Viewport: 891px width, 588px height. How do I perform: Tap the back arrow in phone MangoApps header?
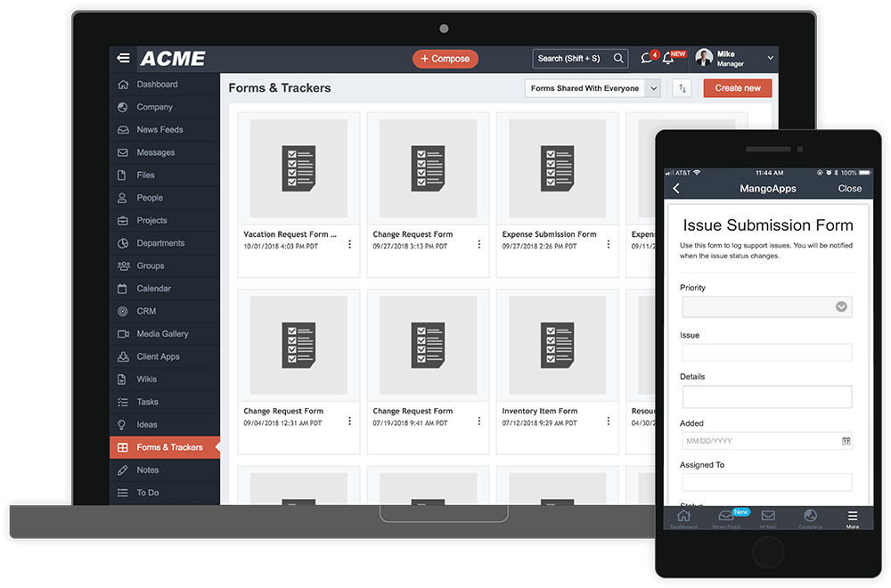click(x=676, y=189)
